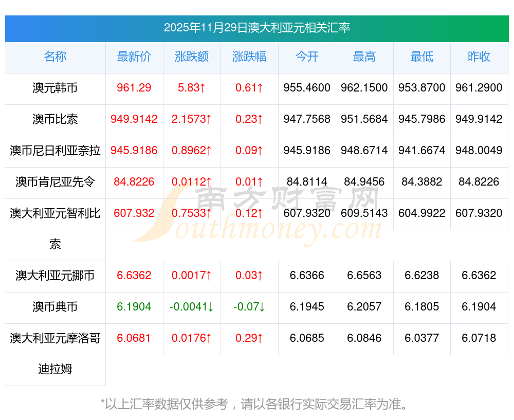Viewport: 514px width, 420px height.
Task: Click the 澳大利亚元摩洛哥迪拉姆 row name
Action: [x=55, y=354]
